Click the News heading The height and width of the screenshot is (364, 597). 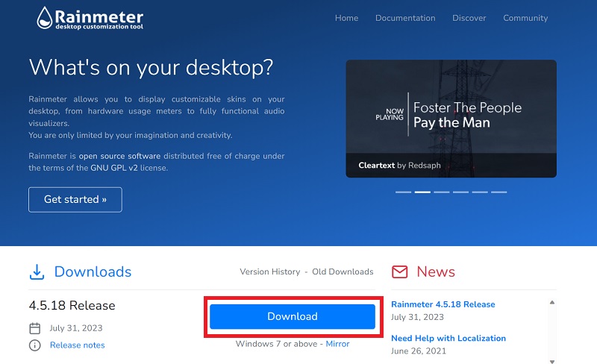[436, 272]
